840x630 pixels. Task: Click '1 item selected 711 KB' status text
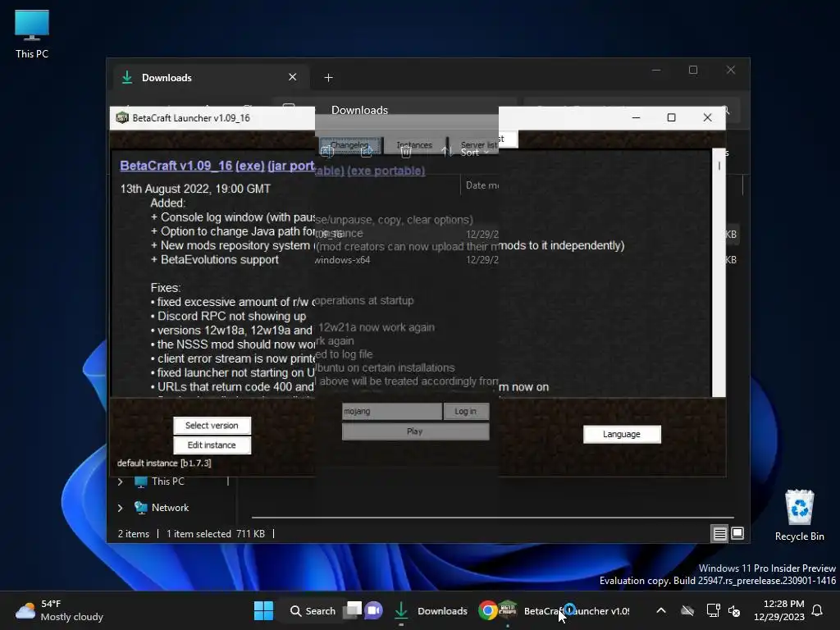pos(216,534)
